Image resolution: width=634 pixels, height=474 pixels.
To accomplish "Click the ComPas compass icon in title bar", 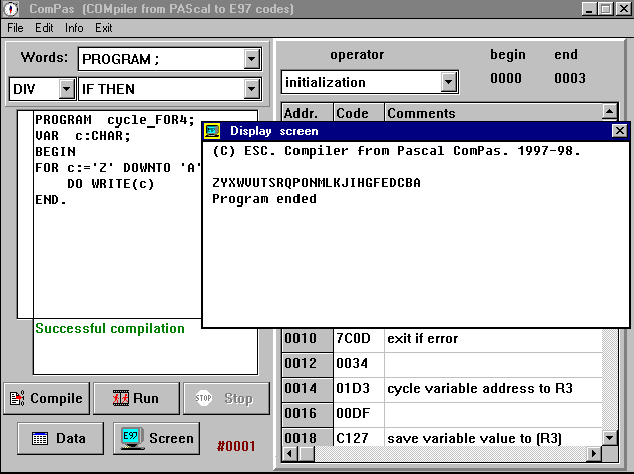I will 11,8.
